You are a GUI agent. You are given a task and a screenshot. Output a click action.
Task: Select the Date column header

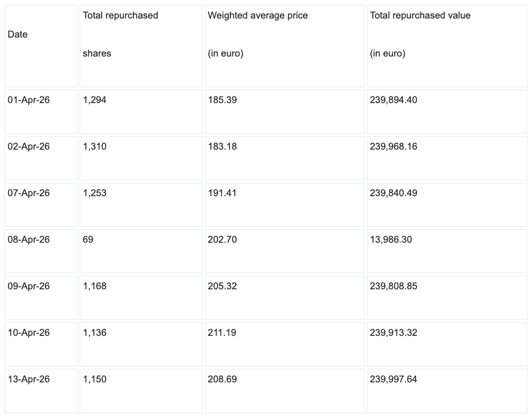(x=41, y=46)
